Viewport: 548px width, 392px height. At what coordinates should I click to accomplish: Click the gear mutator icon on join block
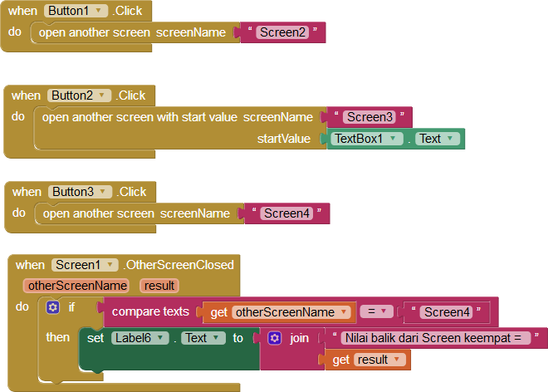[275, 338]
